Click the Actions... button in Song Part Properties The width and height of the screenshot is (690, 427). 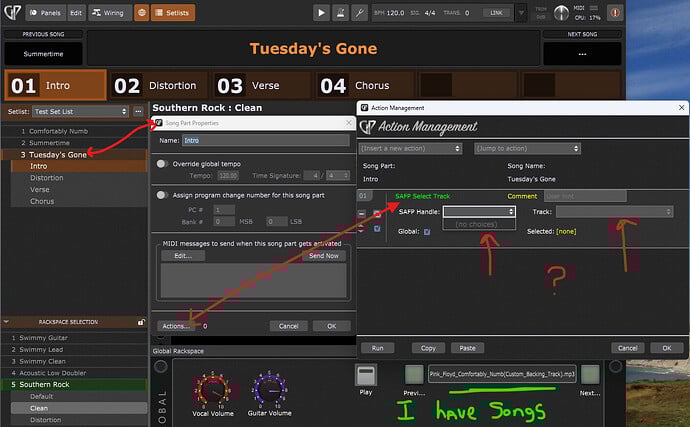point(176,326)
